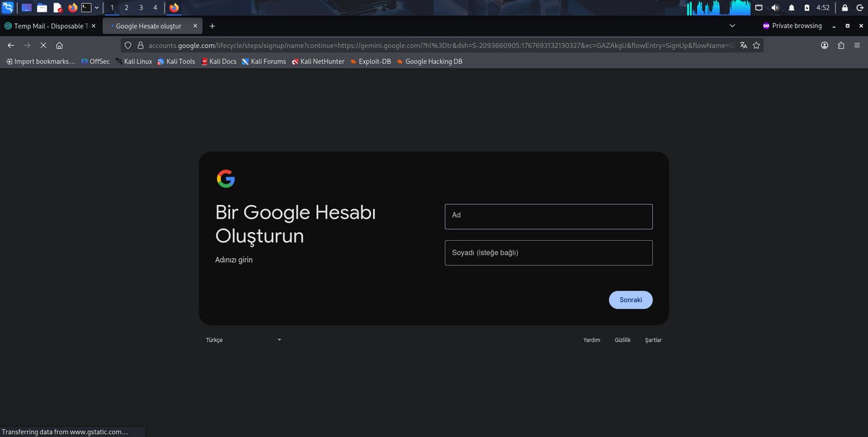Open the Kali Forums bookmark
868x437 pixels.
click(x=264, y=62)
